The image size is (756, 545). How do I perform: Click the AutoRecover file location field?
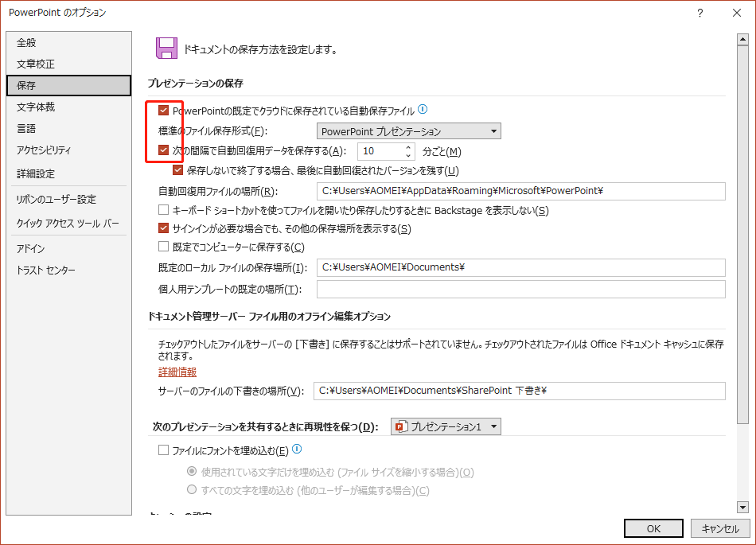point(520,191)
